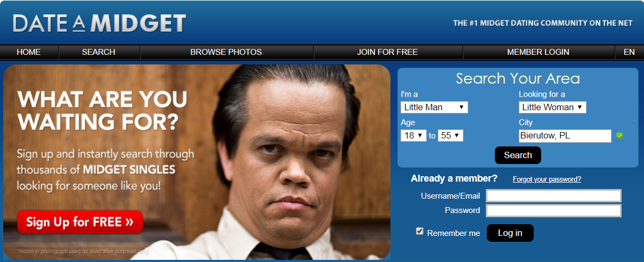Open JOIN FOR FREE in the navigation bar

coord(387,52)
